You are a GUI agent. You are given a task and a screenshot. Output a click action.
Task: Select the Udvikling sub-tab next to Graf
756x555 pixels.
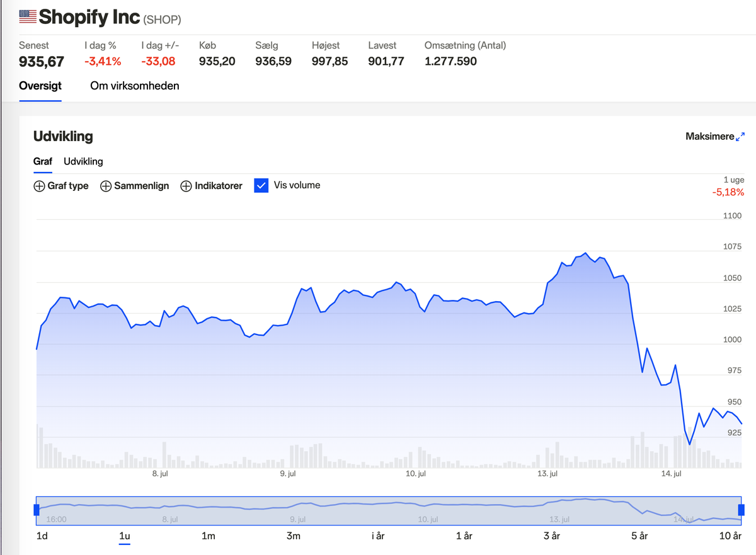(83, 161)
